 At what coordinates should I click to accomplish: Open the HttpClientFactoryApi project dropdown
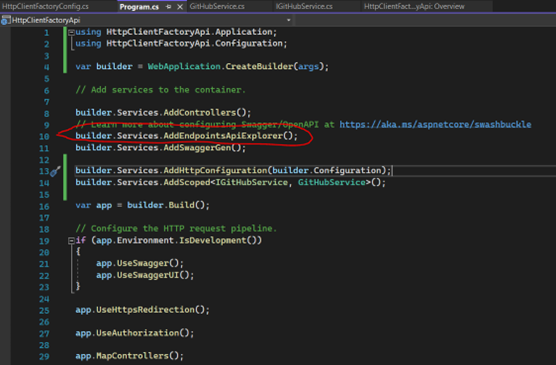[x=289, y=20]
